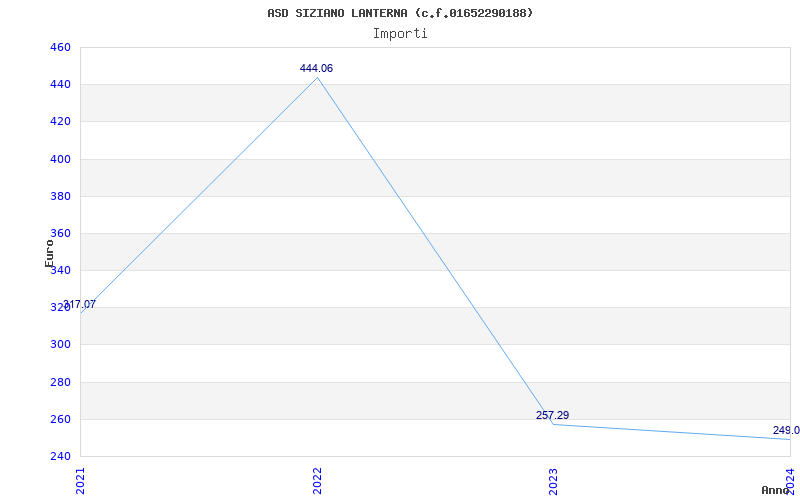The image size is (800, 500).
Task: Click the 300 y-axis value
Action: (60, 345)
